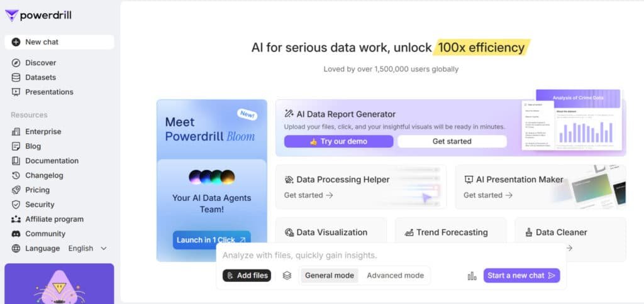The image size is (644, 304).
Task: Open Discover via its compass icon
Action: click(x=16, y=63)
